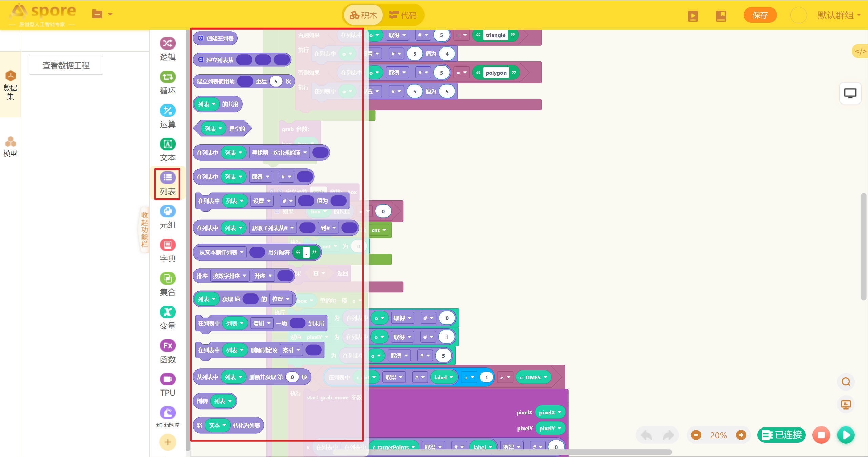Click the 保存 save button

pos(760,15)
